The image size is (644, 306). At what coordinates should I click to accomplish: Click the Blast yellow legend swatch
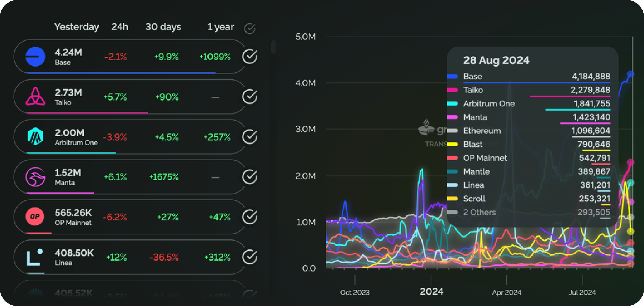point(452,144)
